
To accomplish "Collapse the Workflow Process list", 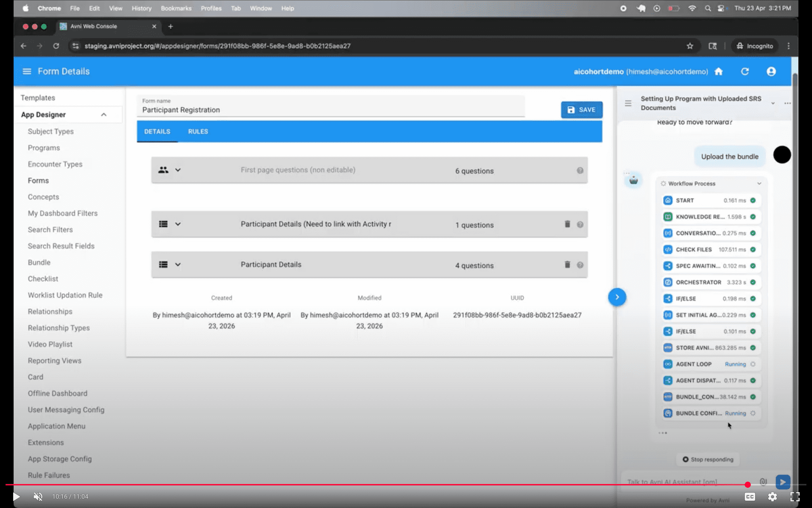I will (x=759, y=183).
